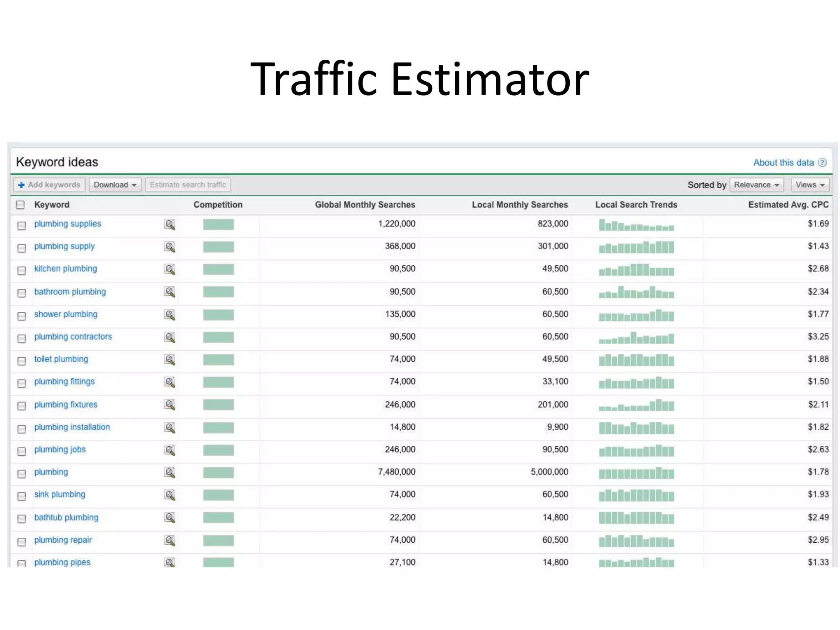840x630 pixels.
Task: Click the Keyword ideas heading
Action: (57, 162)
